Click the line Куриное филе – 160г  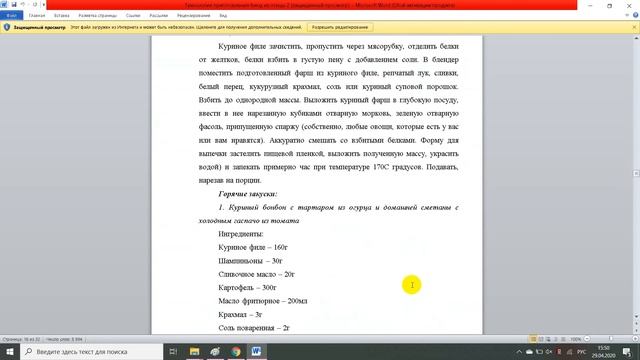(253, 247)
